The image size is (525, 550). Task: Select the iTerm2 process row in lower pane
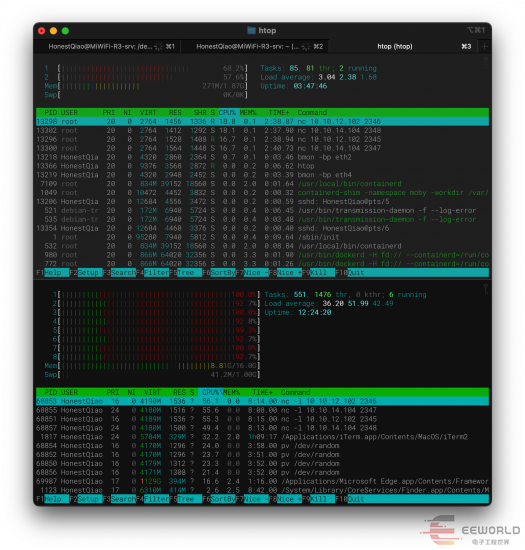click(x=262, y=437)
